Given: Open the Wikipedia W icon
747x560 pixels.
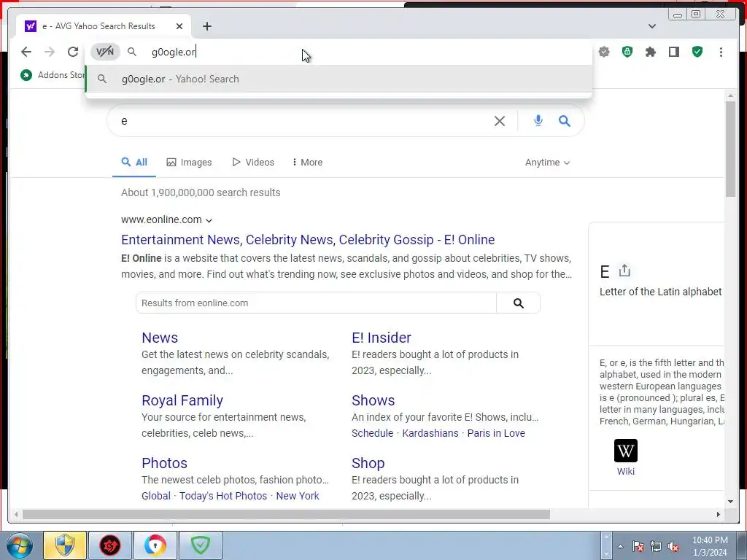Looking at the screenshot, I should [625, 451].
